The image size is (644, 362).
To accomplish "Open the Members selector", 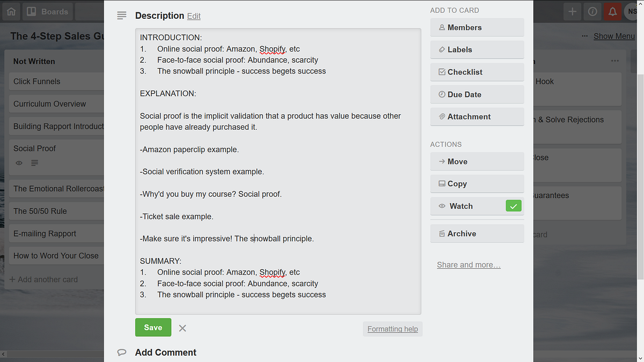I will (477, 27).
